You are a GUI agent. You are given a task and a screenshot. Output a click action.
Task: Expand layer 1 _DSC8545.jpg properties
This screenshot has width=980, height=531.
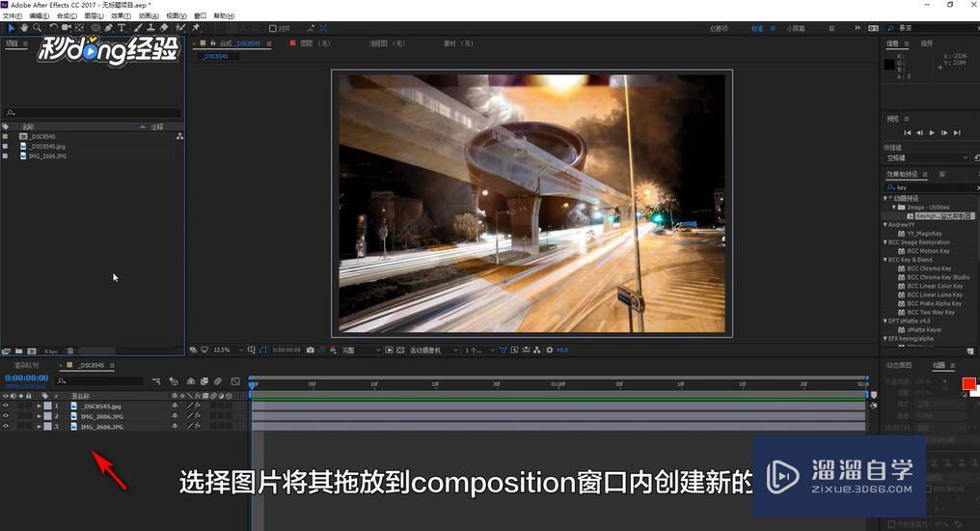click(39, 405)
